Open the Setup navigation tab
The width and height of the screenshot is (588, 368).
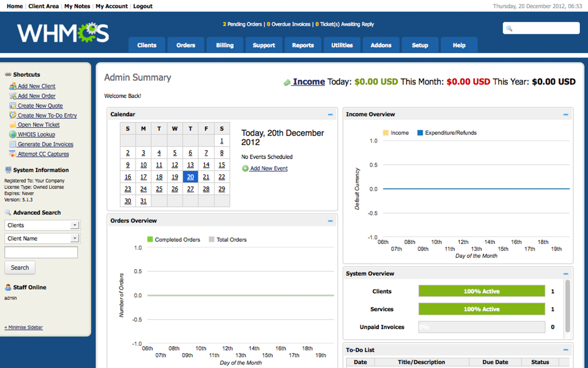click(x=420, y=45)
